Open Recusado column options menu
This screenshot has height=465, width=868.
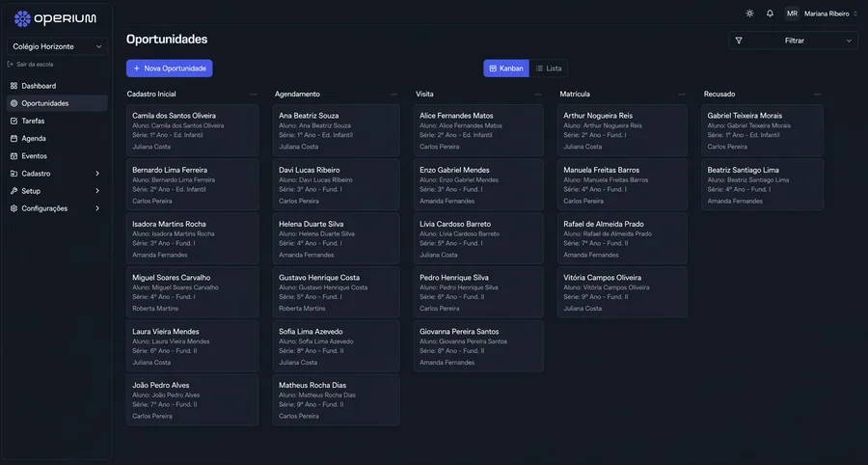click(818, 95)
